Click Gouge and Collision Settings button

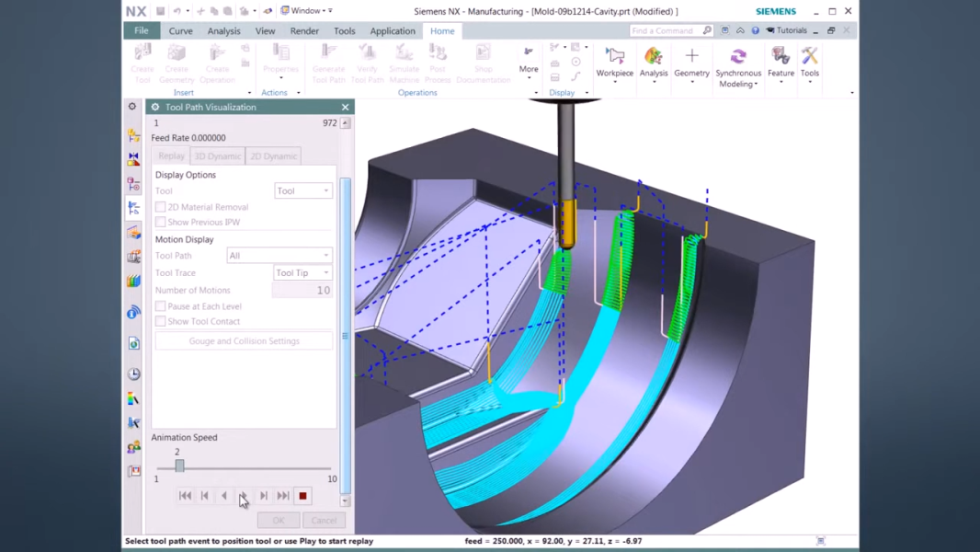[244, 340]
